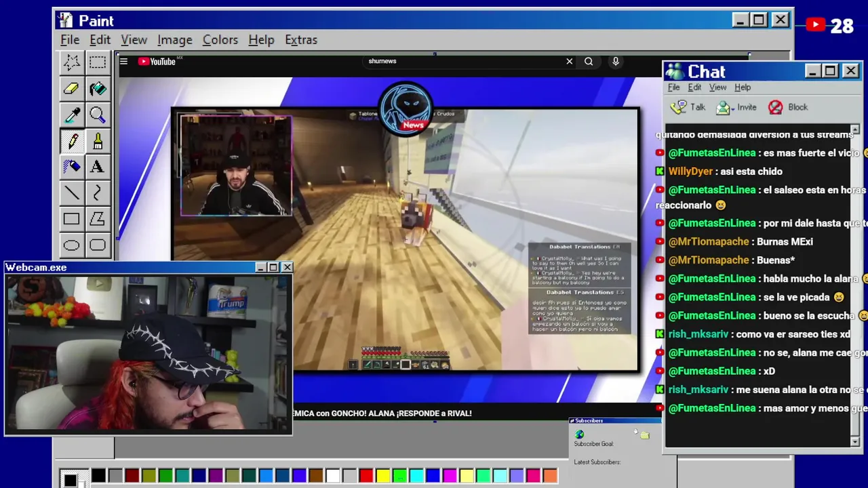Select the Polygon shape tool
This screenshot has height=488, width=868.
point(97,219)
